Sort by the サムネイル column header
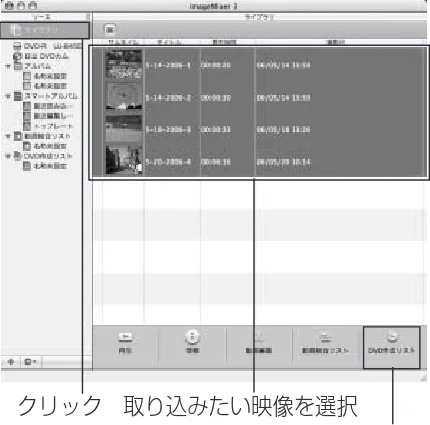Screen dimensions: 430x425 [x=123, y=42]
